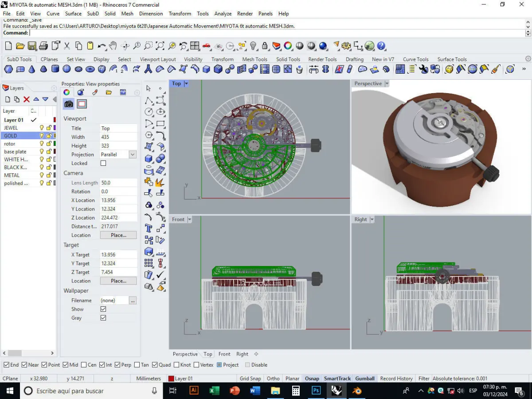Open the SubD menu

click(x=93, y=14)
